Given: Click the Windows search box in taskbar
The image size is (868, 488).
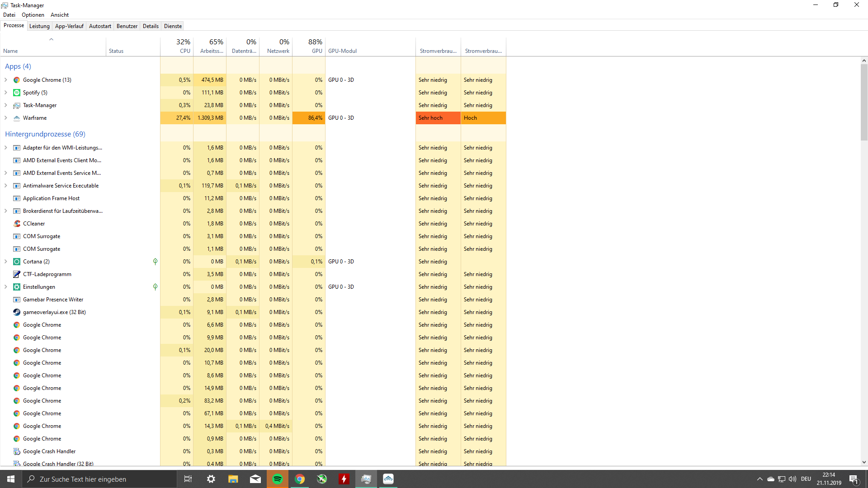Looking at the screenshot, I should coord(99,479).
